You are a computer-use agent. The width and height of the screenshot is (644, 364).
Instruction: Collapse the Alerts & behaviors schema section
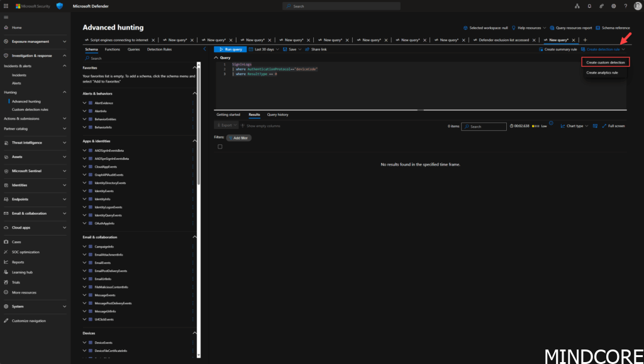pos(195,93)
